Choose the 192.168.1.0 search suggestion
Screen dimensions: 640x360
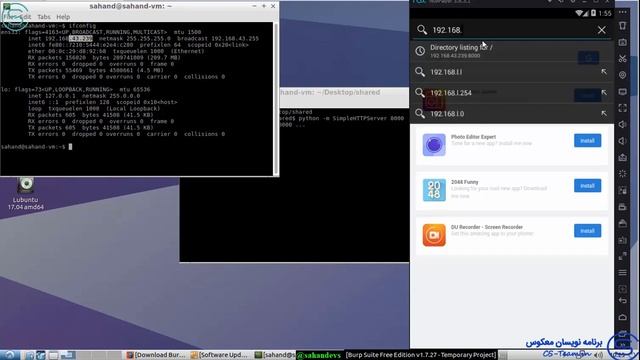click(512, 113)
